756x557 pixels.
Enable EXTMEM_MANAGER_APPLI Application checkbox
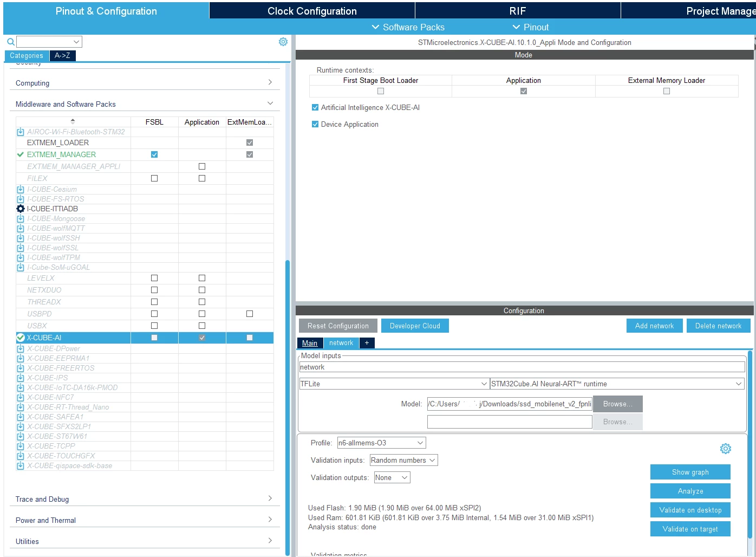point(202,166)
